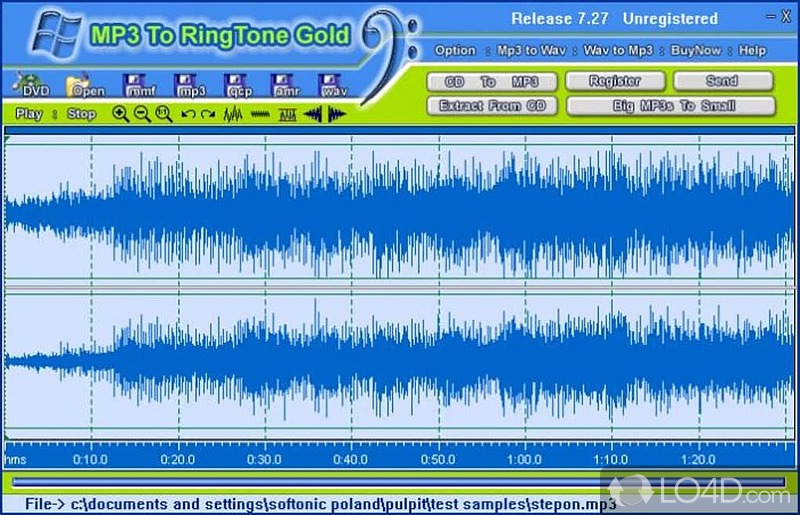The width and height of the screenshot is (800, 515).
Task: Click the CD To MP3 button
Action: 492,81
